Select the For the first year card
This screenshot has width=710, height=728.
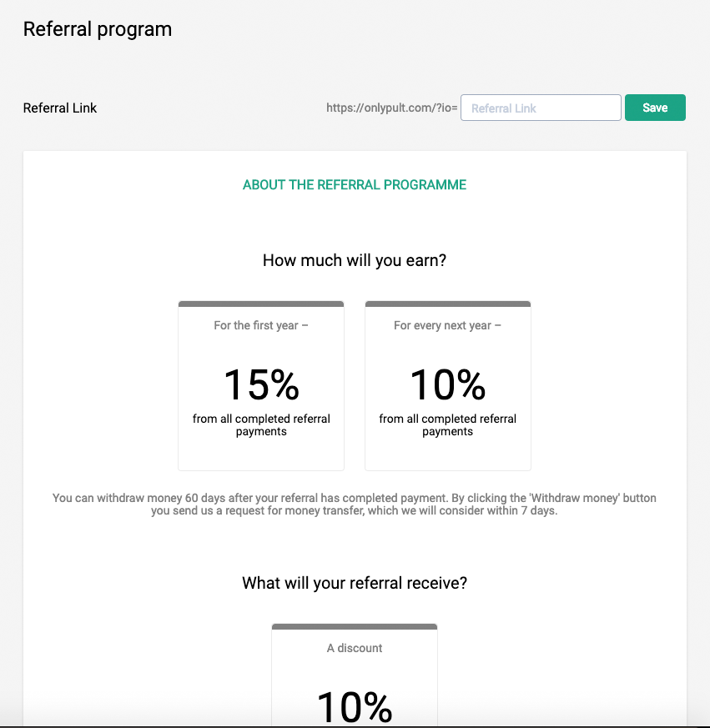click(x=261, y=386)
